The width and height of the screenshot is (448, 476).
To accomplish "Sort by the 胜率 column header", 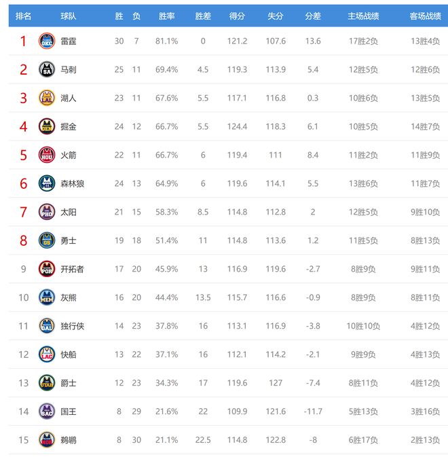I will tap(166, 16).
